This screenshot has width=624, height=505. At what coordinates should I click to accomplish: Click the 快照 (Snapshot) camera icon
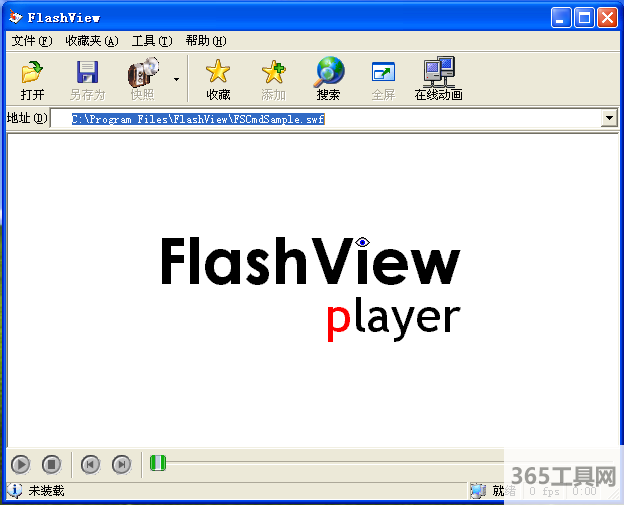pos(142,73)
